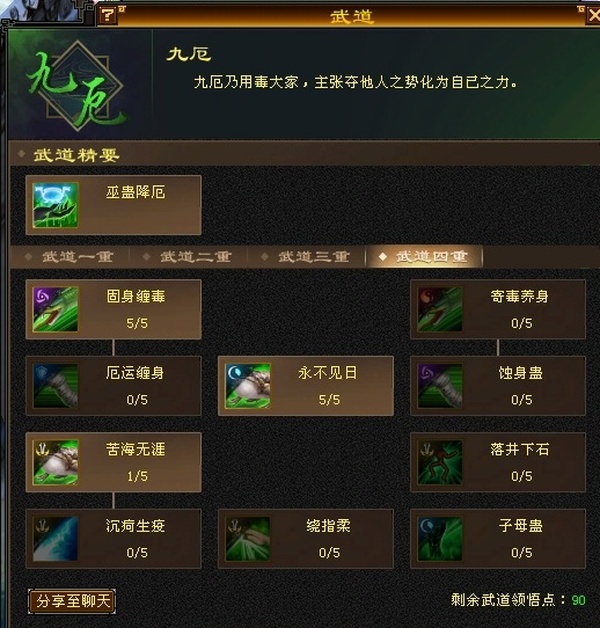Switch to the 武道一重 tab
Image resolution: width=600 pixels, height=628 pixels.
pyautogui.click(x=70, y=257)
